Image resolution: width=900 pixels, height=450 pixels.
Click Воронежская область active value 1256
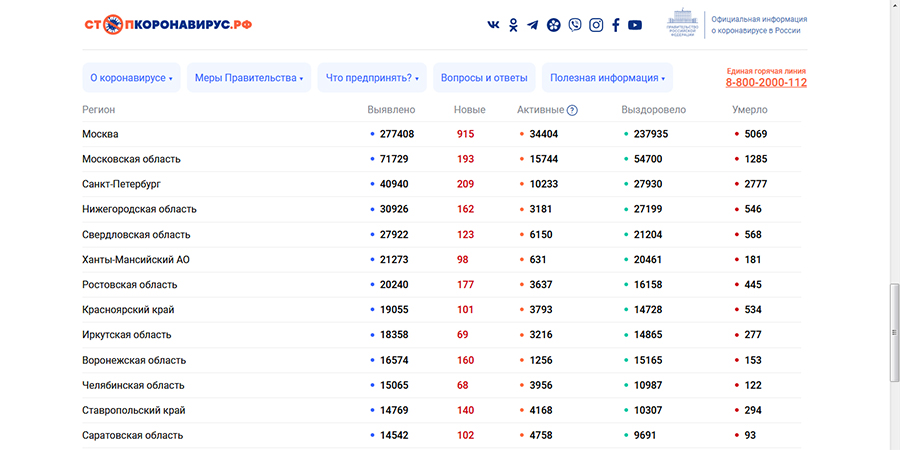tap(541, 360)
